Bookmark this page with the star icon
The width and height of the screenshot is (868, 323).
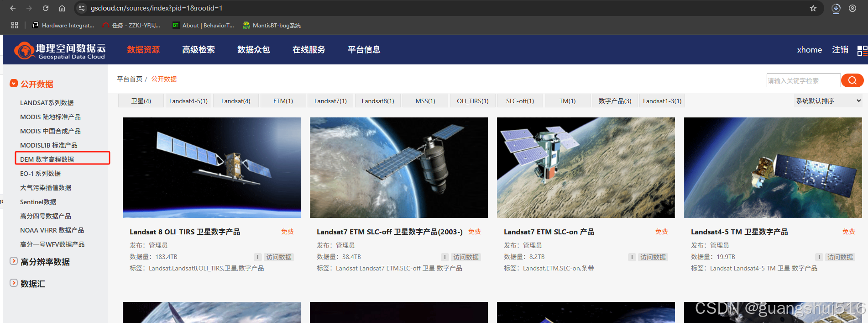(x=813, y=8)
